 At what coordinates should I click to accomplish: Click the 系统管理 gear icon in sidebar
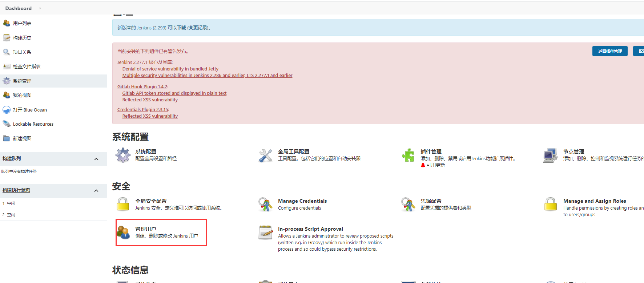[x=7, y=81]
